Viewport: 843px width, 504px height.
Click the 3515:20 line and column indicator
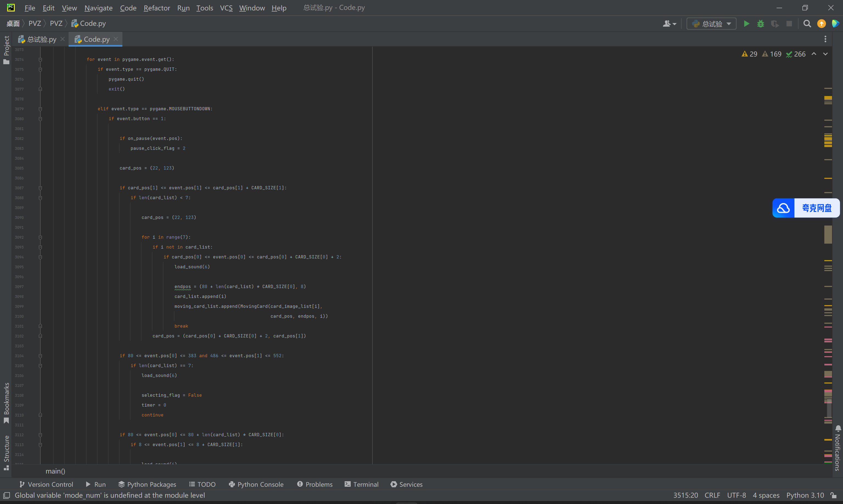685,495
